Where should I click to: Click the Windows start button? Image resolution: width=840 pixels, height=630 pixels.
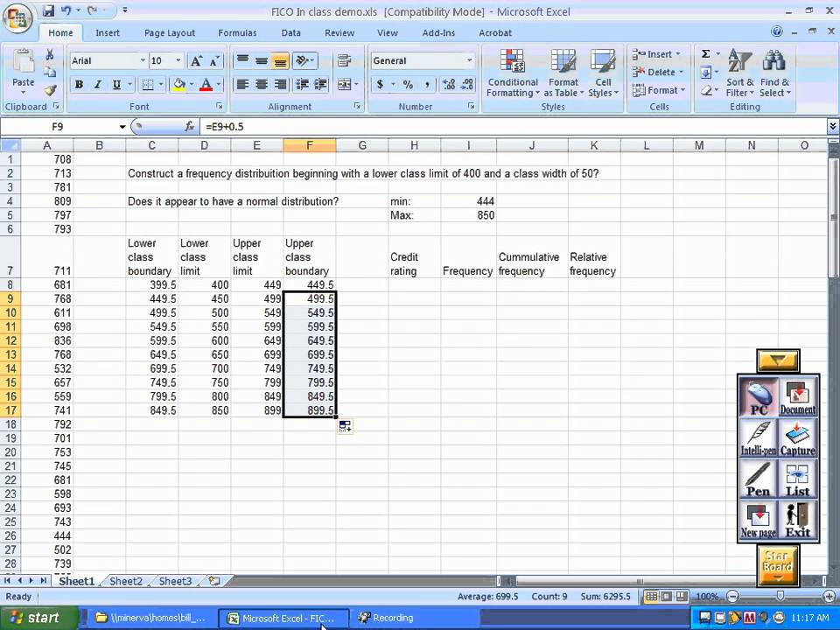pyautogui.click(x=37, y=618)
